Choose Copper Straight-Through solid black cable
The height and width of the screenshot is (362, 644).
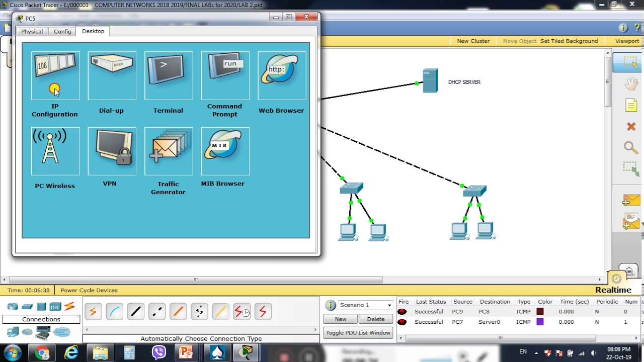[x=135, y=312]
